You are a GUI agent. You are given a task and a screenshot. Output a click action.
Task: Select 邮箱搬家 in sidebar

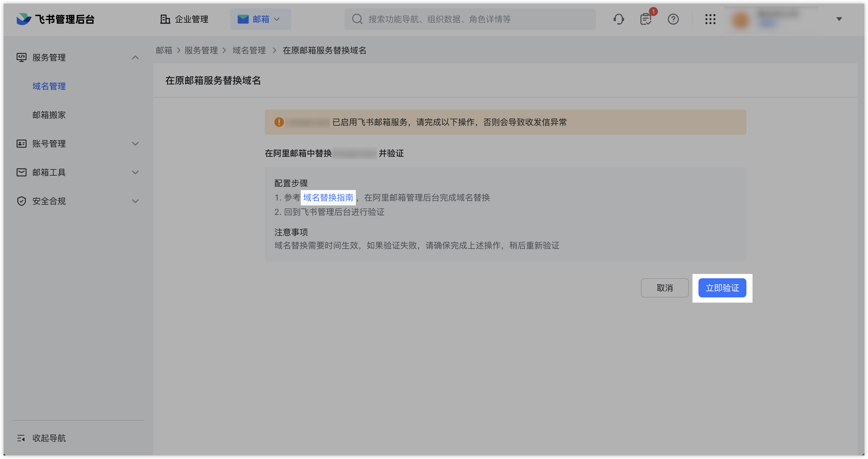click(x=49, y=115)
